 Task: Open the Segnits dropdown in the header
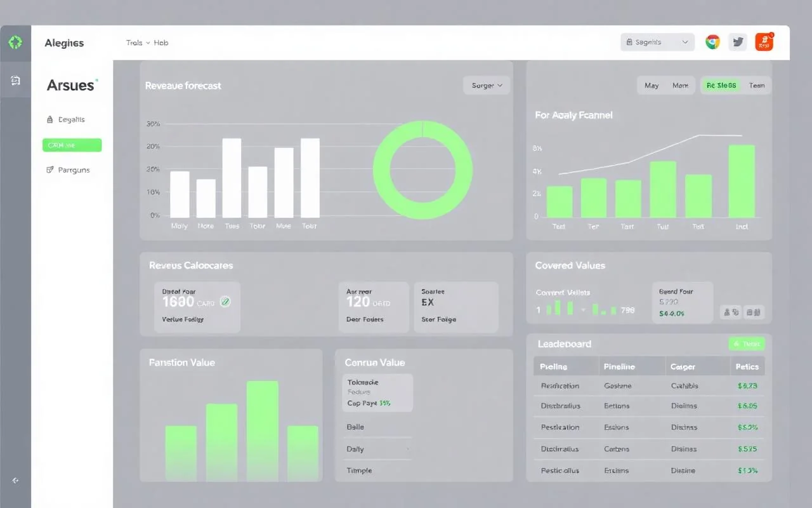[657, 43]
